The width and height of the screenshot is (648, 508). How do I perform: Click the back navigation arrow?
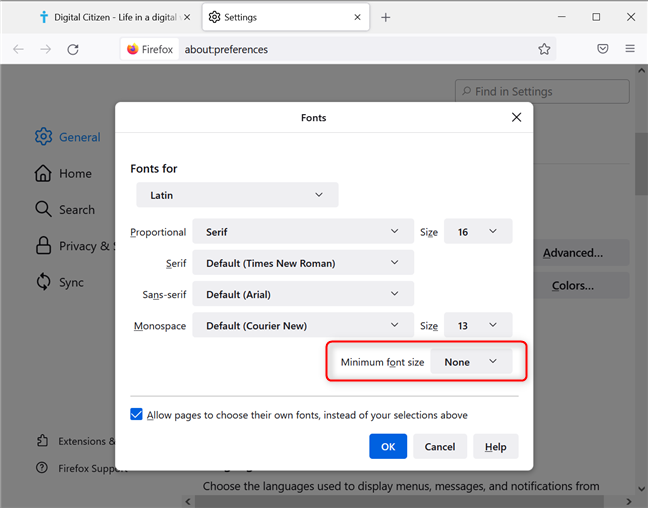pyautogui.click(x=19, y=50)
